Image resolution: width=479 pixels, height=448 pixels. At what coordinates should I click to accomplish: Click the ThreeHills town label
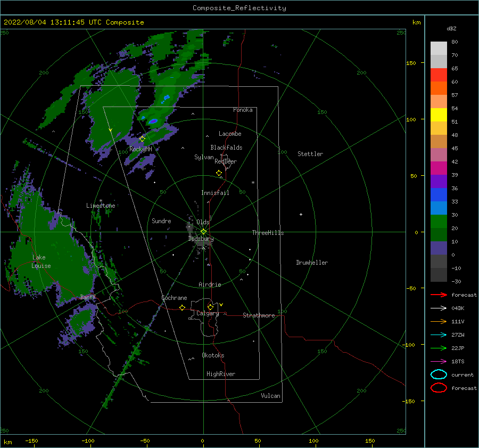coord(268,233)
